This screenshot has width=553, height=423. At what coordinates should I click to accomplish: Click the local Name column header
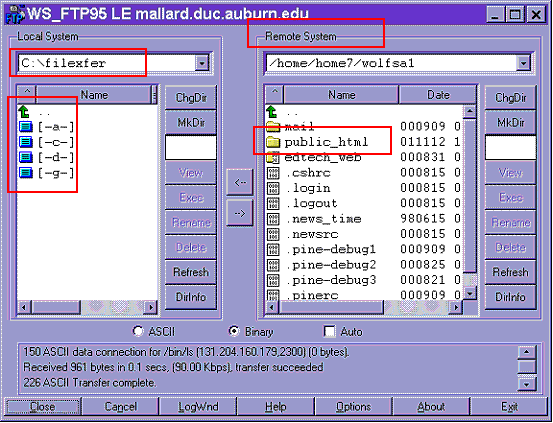pyautogui.click(x=94, y=94)
